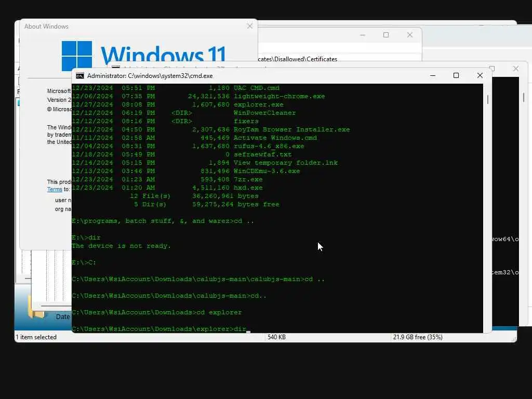Maximize the Certificates window behind cmd
532x399 pixels.
click(386, 35)
